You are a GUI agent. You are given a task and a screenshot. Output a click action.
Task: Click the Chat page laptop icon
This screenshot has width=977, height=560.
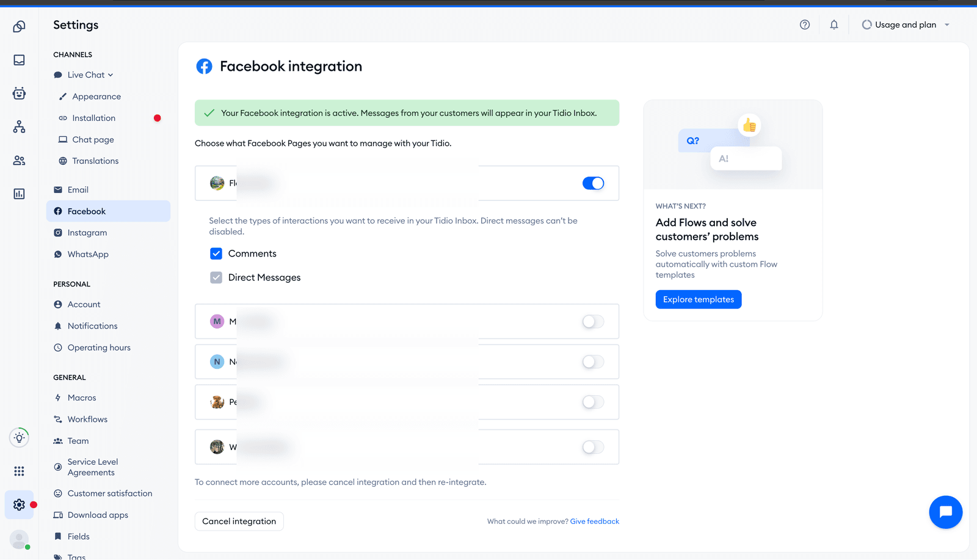click(63, 140)
